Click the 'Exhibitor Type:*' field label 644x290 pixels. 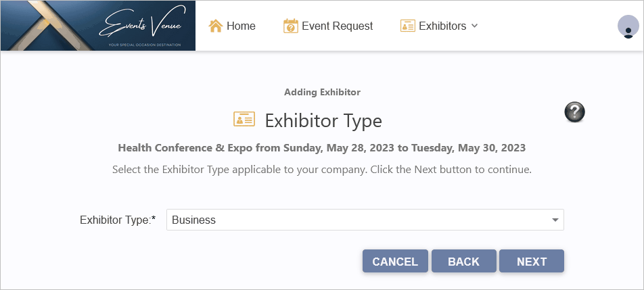tap(118, 220)
